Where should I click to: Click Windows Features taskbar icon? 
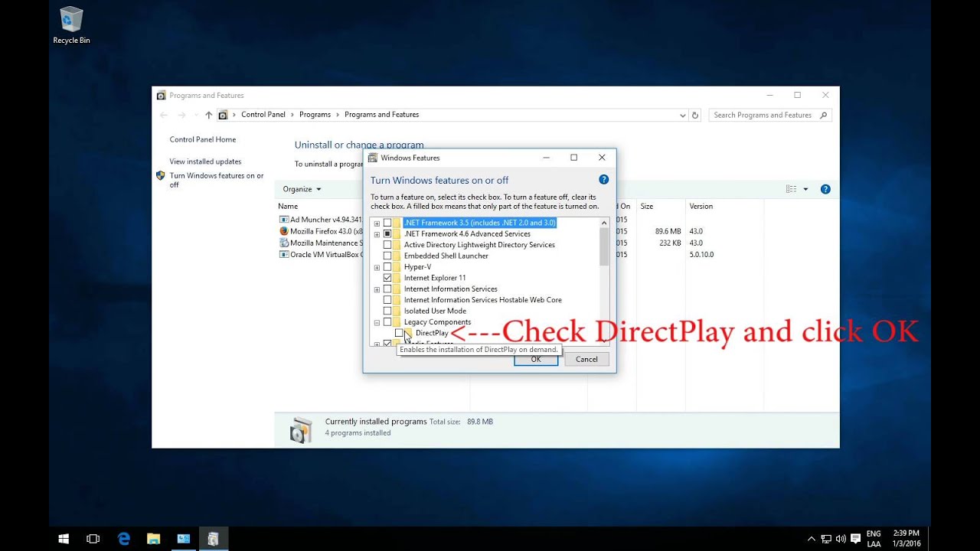213,539
